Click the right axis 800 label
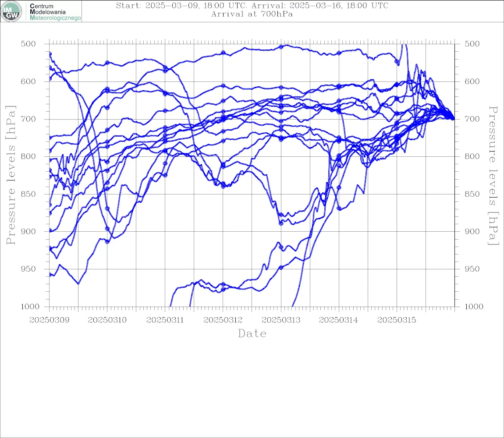 472,156
